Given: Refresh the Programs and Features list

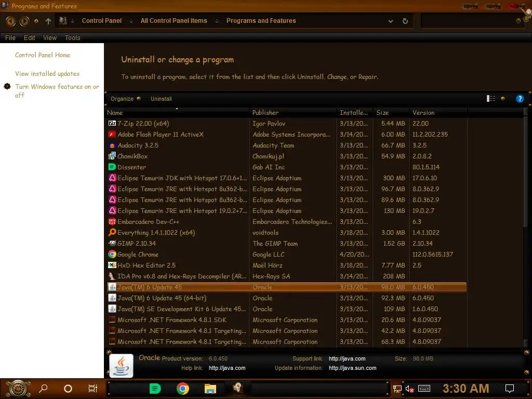Looking at the screenshot, I should point(405,21).
